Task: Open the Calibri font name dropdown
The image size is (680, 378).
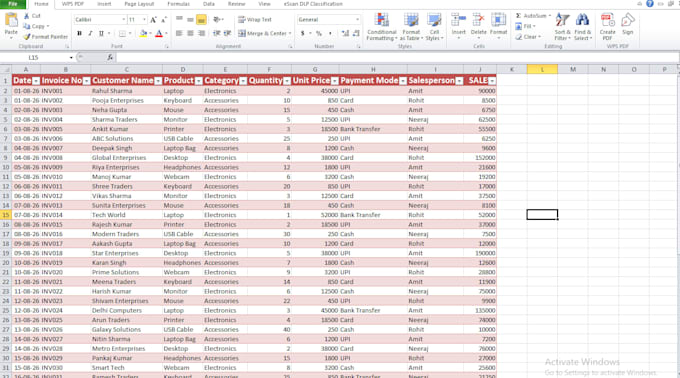Action: coord(123,20)
